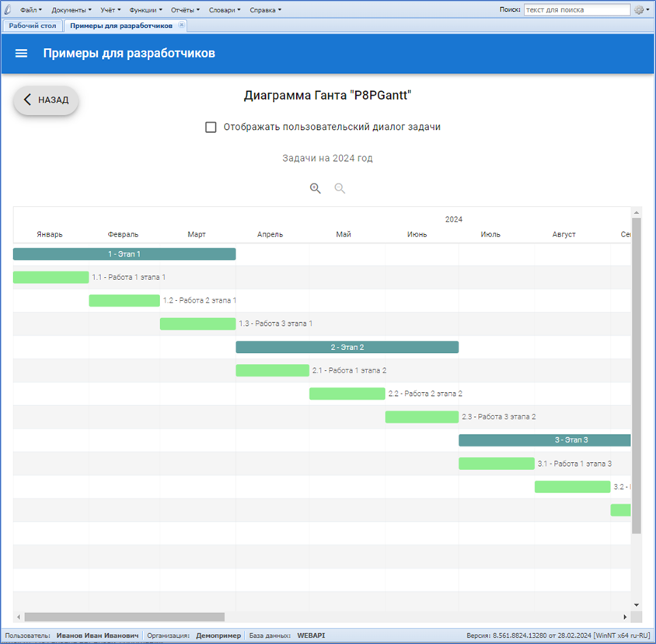656x644 pixels.
Task: Click the zoom in magnifier icon
Action: [x=316, y=188]
